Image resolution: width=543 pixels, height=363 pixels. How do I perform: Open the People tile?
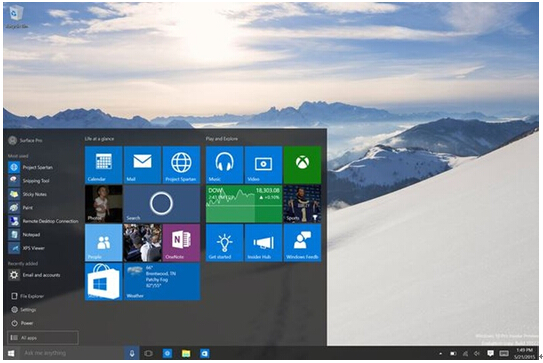coord(104,242)
